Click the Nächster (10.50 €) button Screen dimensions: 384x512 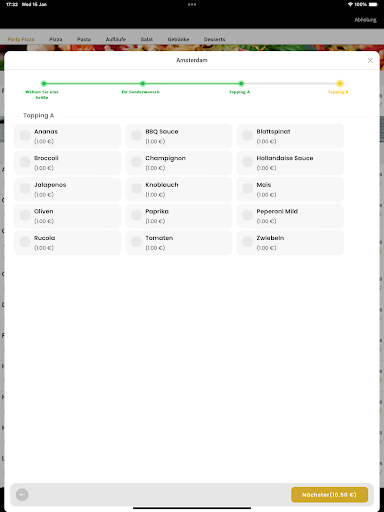(x=329, y=495)
